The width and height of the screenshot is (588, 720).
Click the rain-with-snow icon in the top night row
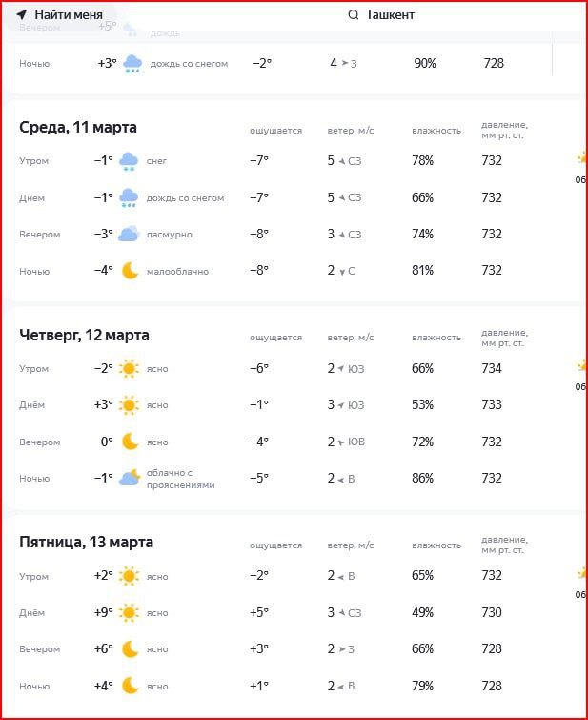point(132,64)
